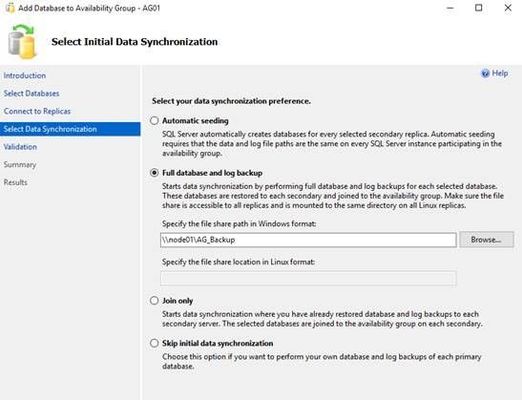The height and width of the screenshot is (400, 522).
Task: Click the Linux file share location field
Action: pyautogui.click(x=308, y=278)
